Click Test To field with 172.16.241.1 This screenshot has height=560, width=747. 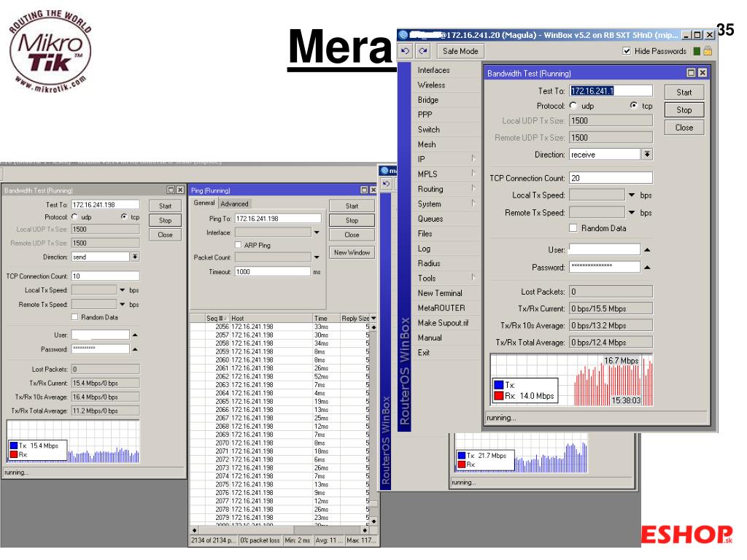tap(611, 90)
